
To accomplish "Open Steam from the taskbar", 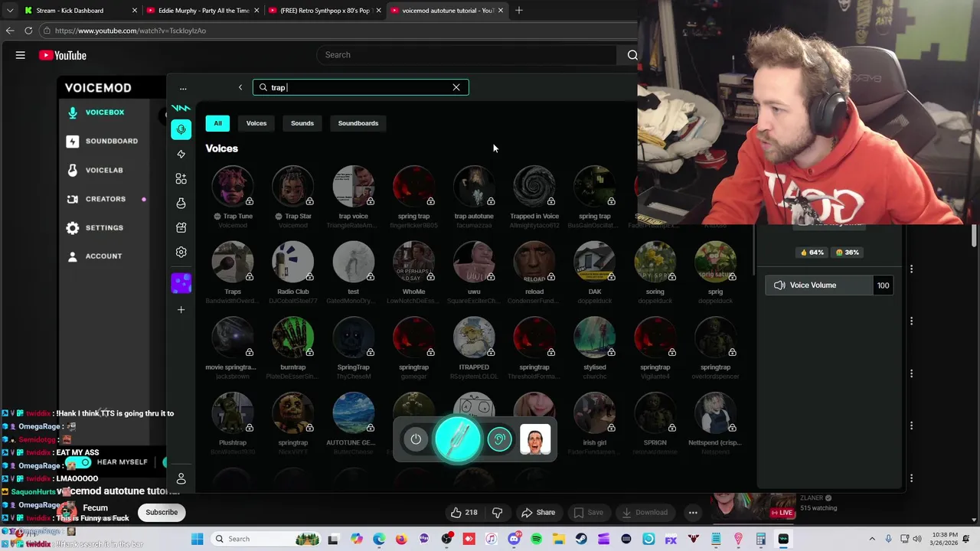I will click(581, 539).
